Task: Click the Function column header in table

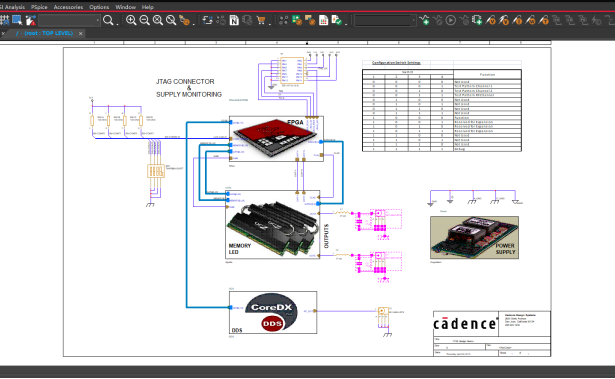Action: coord(488,74)
